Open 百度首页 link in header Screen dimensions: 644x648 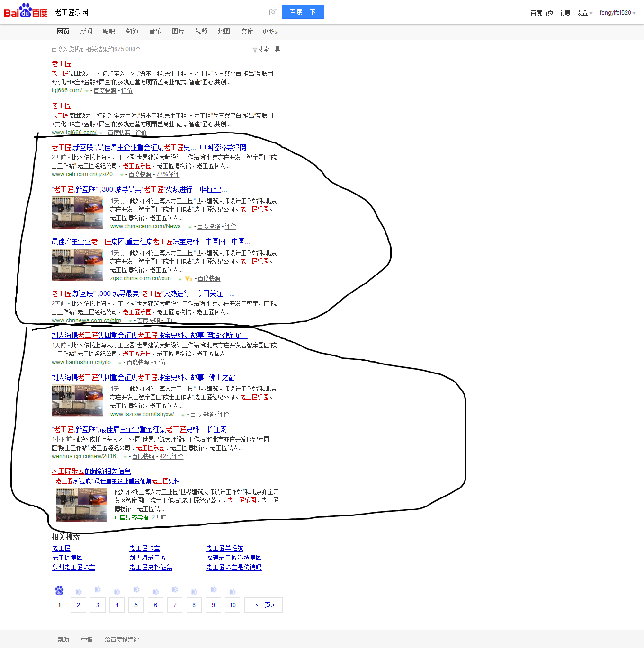click(542, 13)
